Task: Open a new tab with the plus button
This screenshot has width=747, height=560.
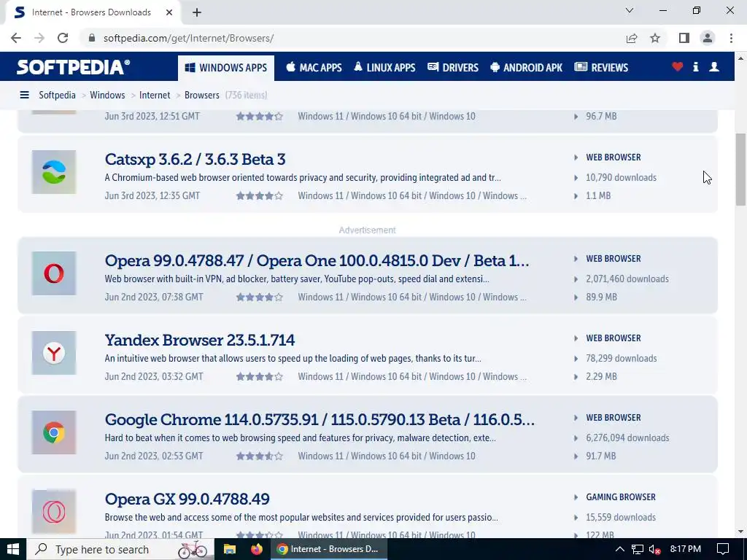Action: [x=197, y=12]
